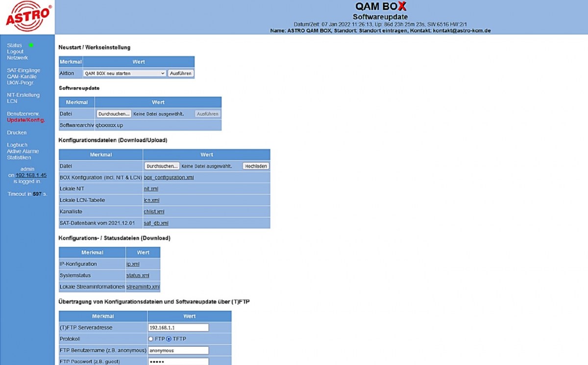Select the TFTP protocol radio button
Image resolution: width=588 pixels, height=365 pixels.
point(169,339)
